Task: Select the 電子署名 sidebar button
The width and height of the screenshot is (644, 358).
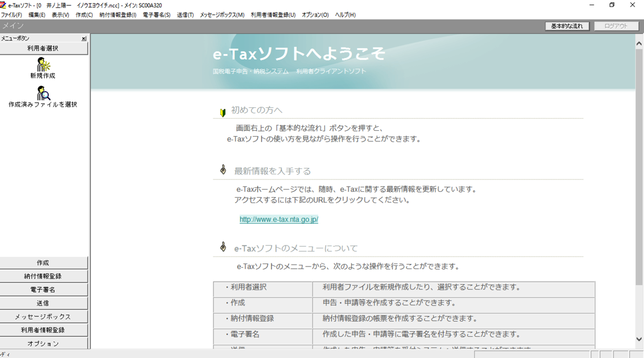Action: pyautogui.click(x=43, y=290)
